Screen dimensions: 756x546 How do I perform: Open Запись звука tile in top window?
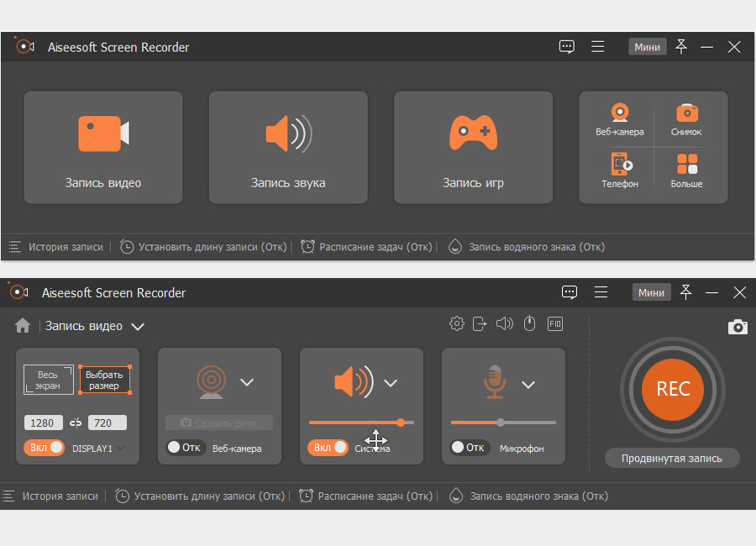(x=288, y=147)
